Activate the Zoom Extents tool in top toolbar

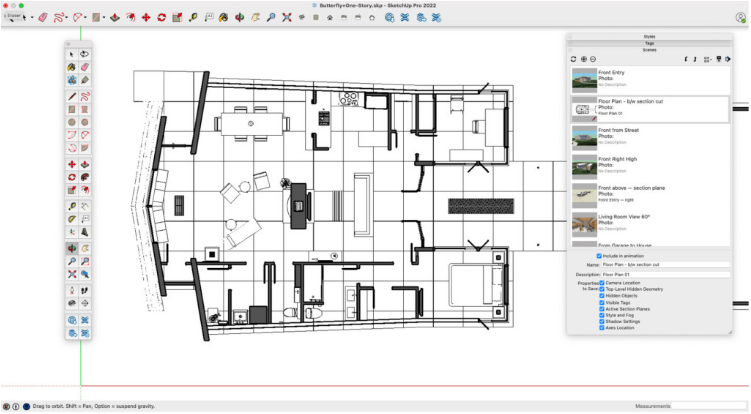click(x=287, y=17)
